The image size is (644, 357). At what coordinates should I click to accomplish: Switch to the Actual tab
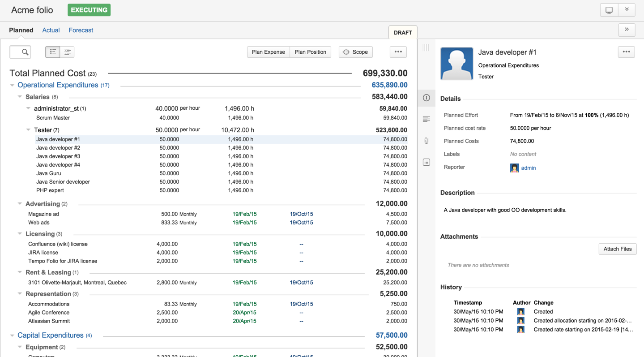point(51,30)
